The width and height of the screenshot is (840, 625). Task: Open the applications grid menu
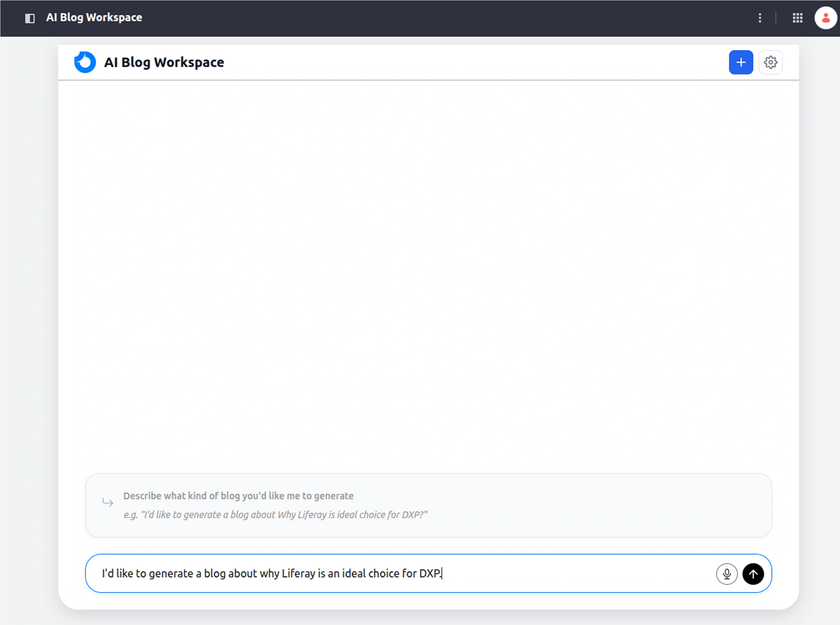(798, 18)
